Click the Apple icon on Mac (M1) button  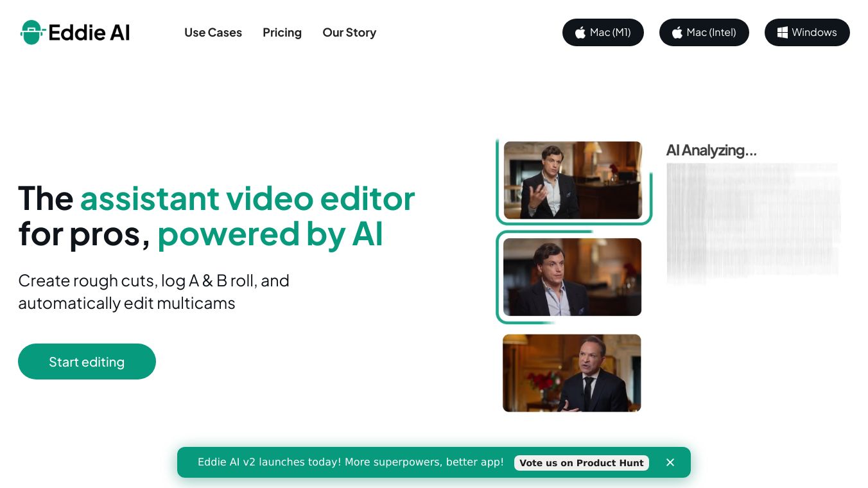tap(580, 33)
